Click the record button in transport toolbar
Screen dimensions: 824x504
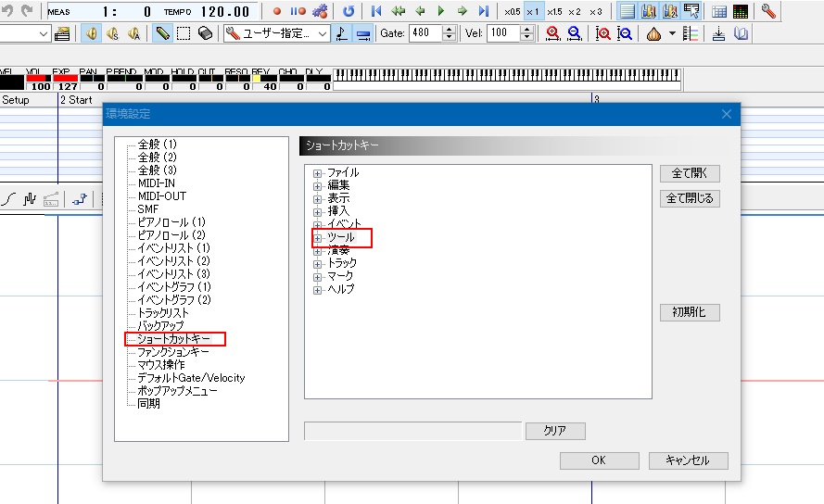tap(277, 11)
